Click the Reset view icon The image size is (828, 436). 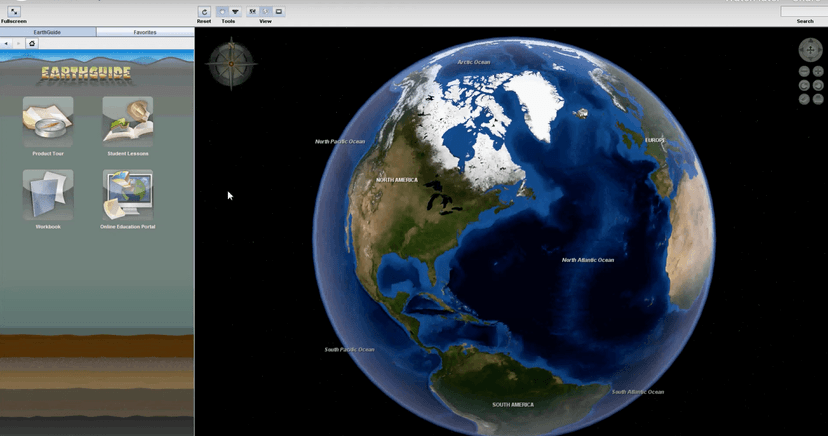(x=204, y=12)
